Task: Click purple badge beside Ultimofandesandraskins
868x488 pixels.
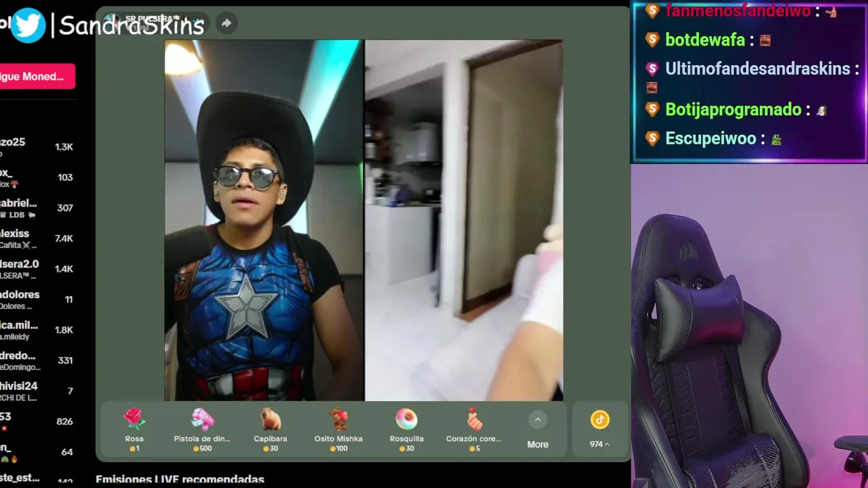Action: 652,68
